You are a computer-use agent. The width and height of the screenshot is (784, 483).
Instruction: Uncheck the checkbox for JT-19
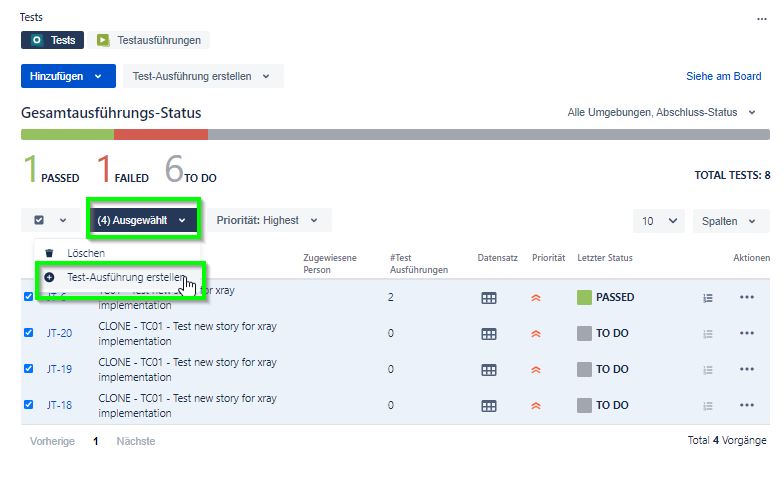tap(28, 368)
